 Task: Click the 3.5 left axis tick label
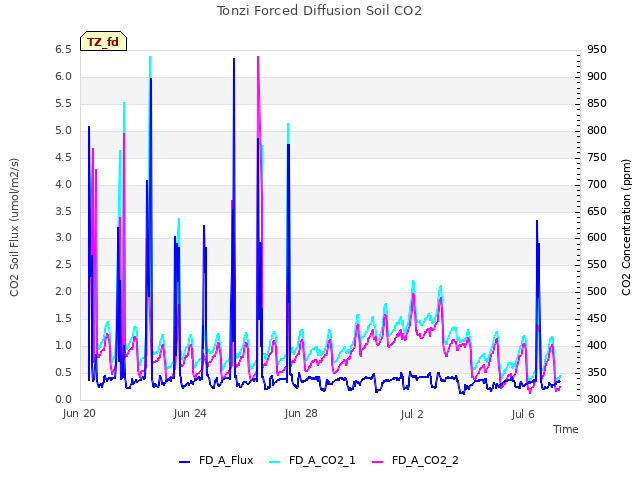(63, 211)
